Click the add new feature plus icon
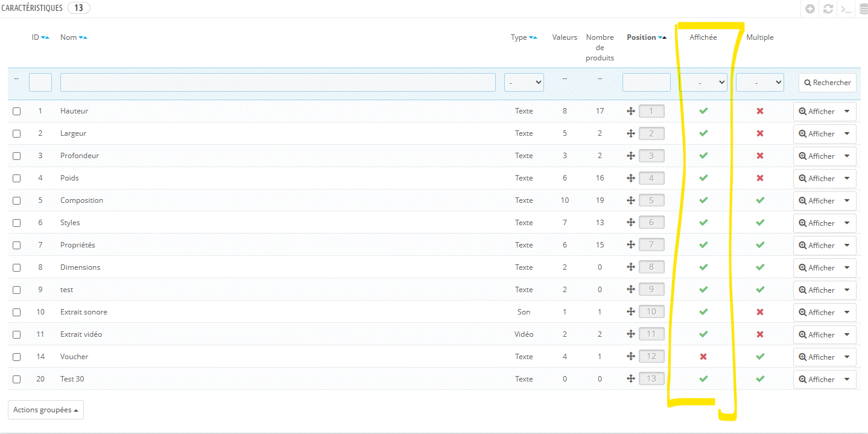 point(810,9)
